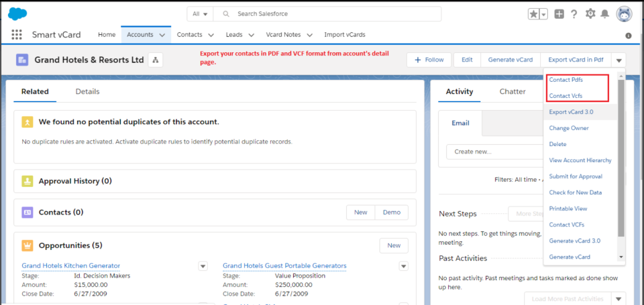The height and width of the screenshot is (305, 644).
Task: Go to the Home tab
Action: click(107, 35)
